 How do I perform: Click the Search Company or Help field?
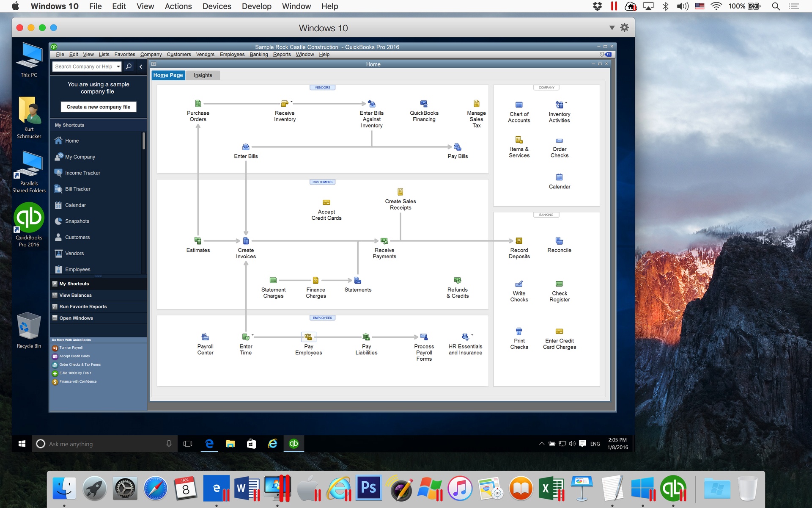point(84,66)
